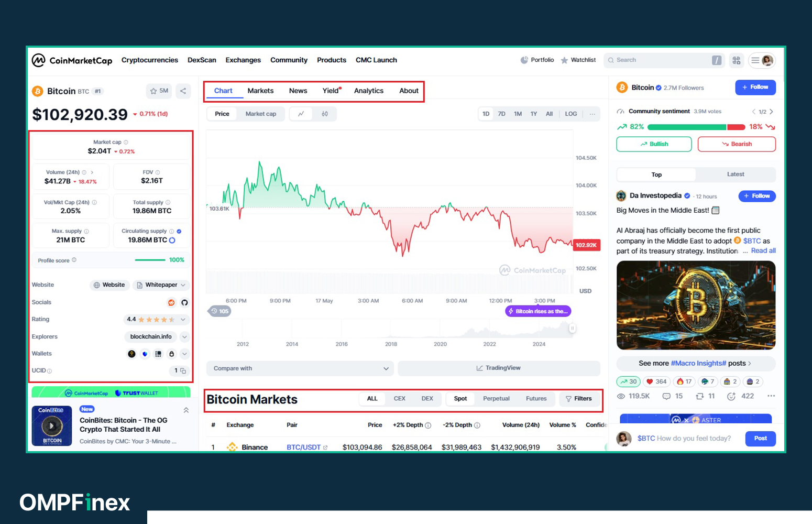
Task: Open the QR code scan icon
Action: pyautogui.click(x=737, y=60)
